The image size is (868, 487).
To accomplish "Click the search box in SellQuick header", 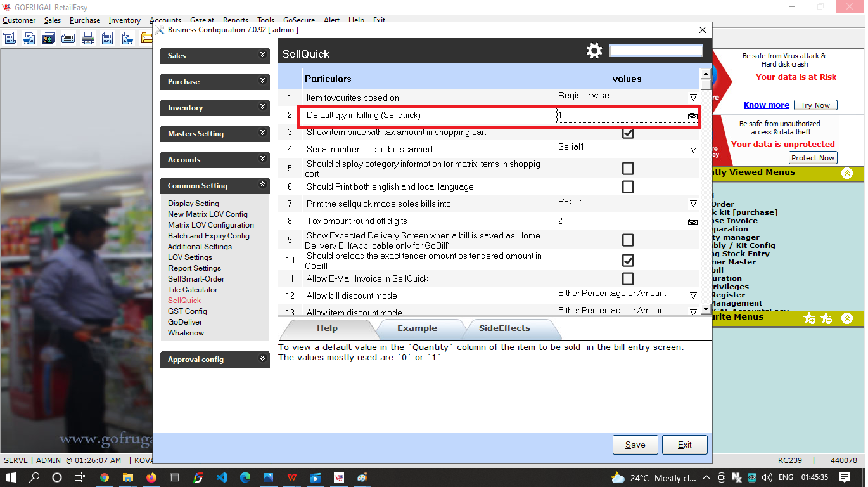I will [x=656, y=51].
